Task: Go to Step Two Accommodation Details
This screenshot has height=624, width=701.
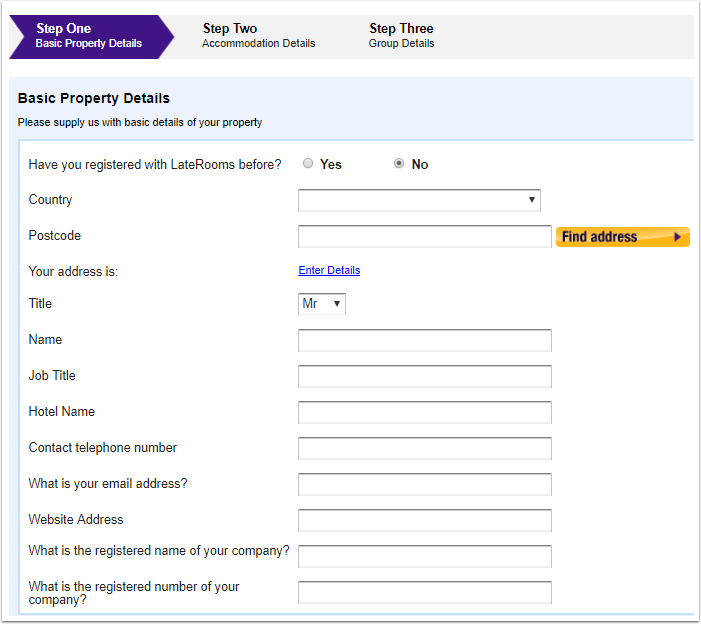Action: pyautogui.click(x=258, y=36)
